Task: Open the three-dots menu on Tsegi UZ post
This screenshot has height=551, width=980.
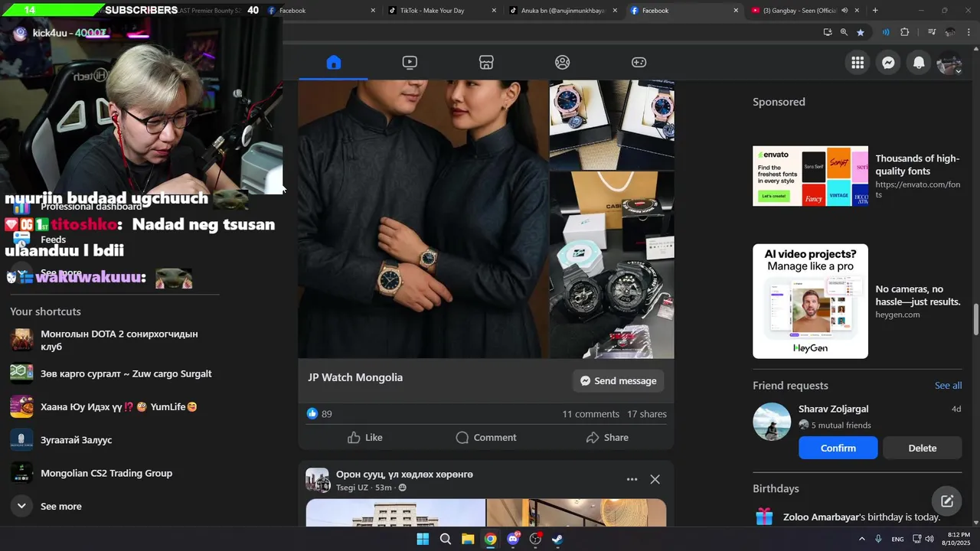Action: (632, 479)
